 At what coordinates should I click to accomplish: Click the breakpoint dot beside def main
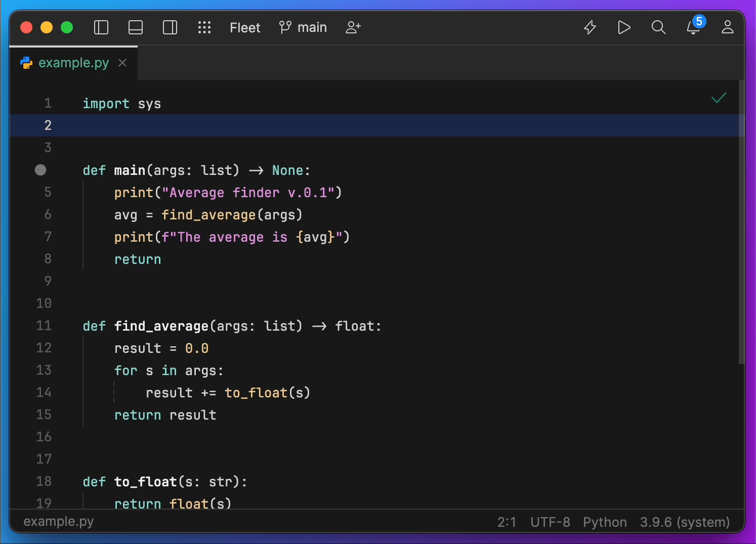[40, 170]
